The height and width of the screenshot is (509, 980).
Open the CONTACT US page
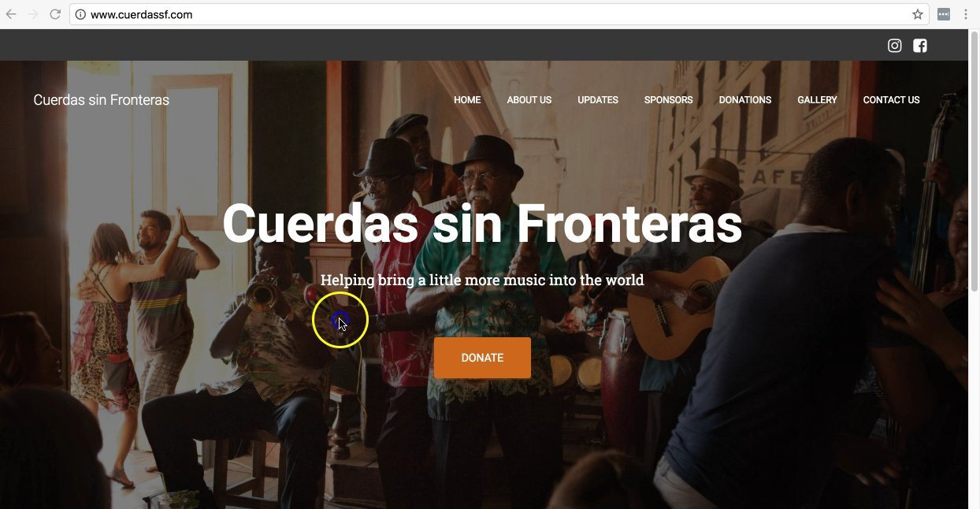pos(891,100)
